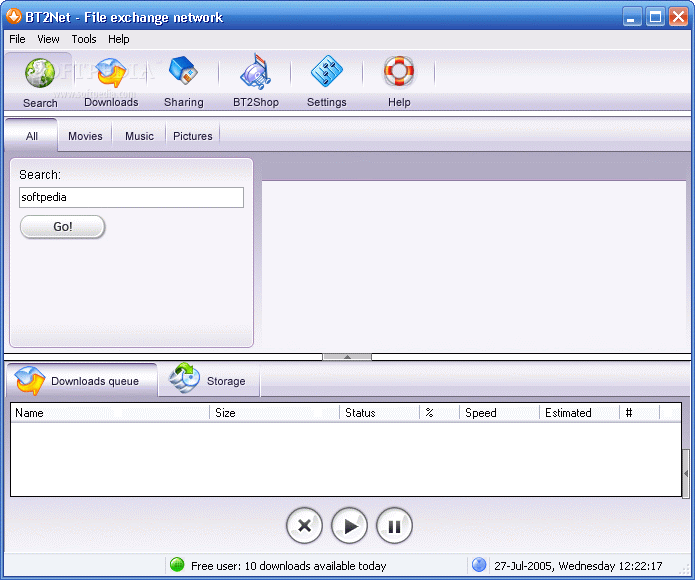Collapse the panel using the splitter arrow

[x=347, y=357]
